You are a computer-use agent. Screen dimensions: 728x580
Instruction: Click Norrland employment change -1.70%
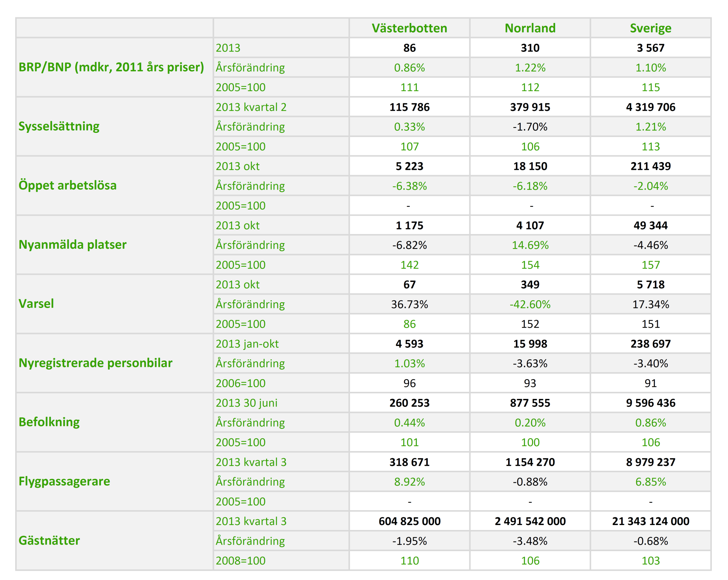coord(530,127)
